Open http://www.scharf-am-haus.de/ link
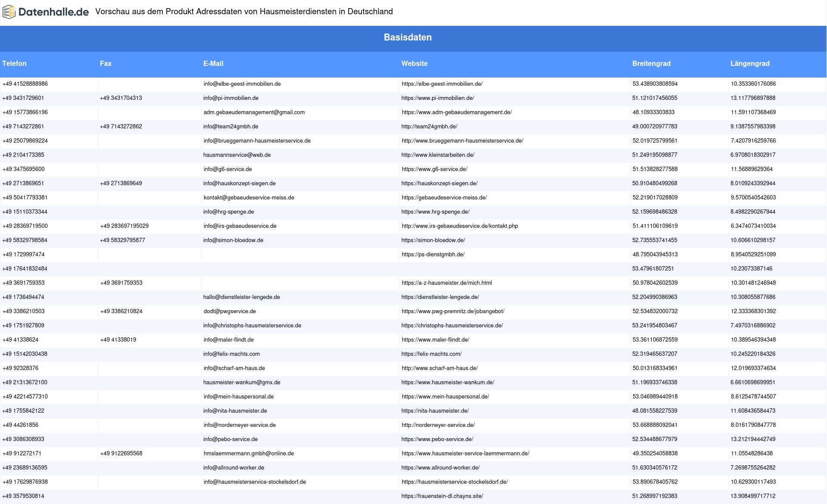The width and height of the screenshot is (827, 504). click(x=440, y=368)
